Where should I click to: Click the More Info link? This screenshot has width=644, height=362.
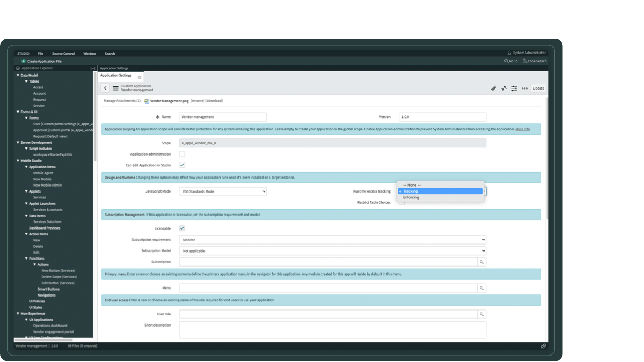pyautogui.click(x=522, y=129)
